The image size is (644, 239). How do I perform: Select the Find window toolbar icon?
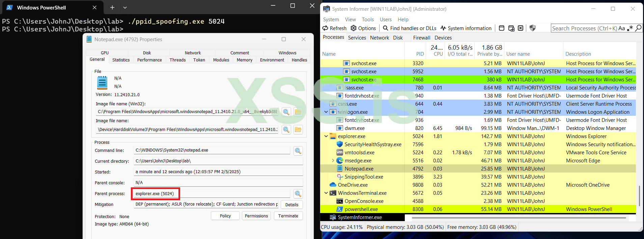coord(502,28)
